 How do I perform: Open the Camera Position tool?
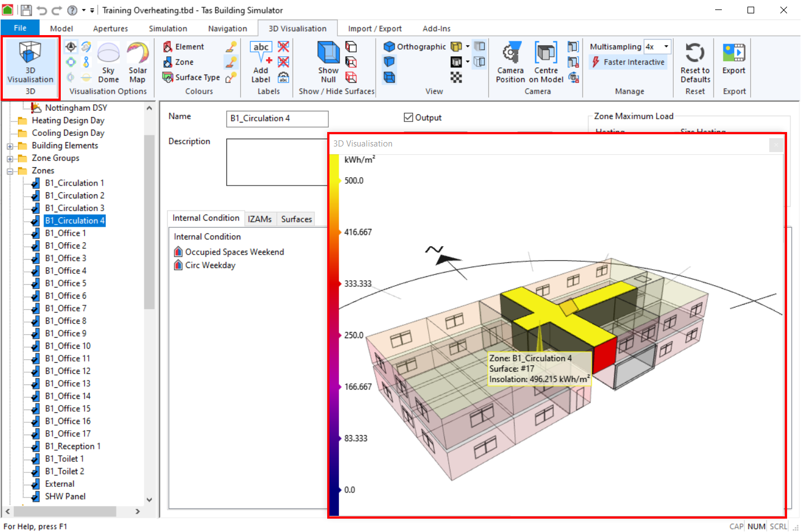click(511, 62)
